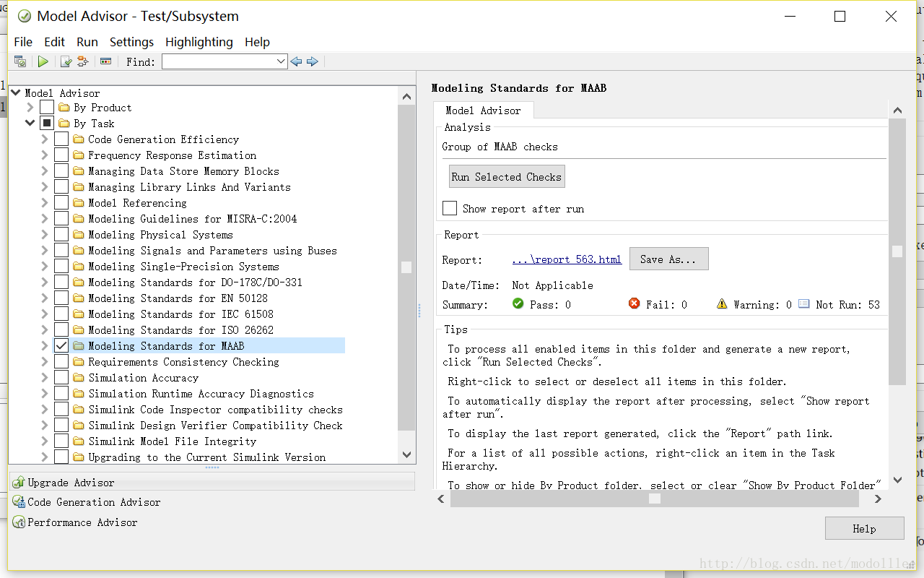Open the report_563.html link
The height and width of the screenshot is (578, 924).
click(x=567, y=260)
